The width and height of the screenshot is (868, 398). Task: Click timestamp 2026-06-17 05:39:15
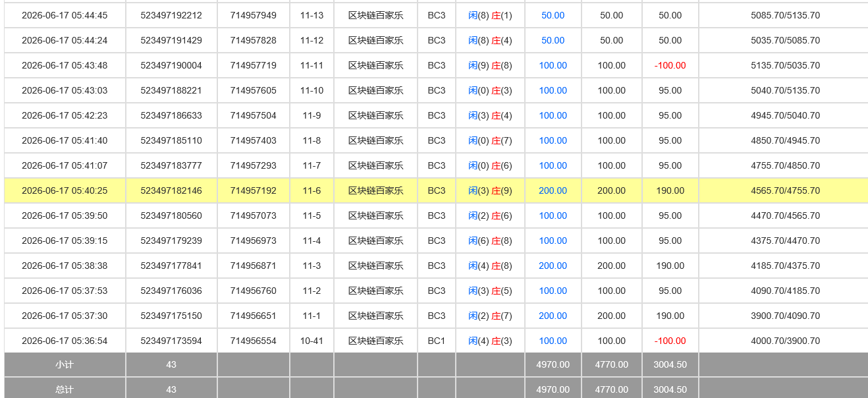coord(65,241)
